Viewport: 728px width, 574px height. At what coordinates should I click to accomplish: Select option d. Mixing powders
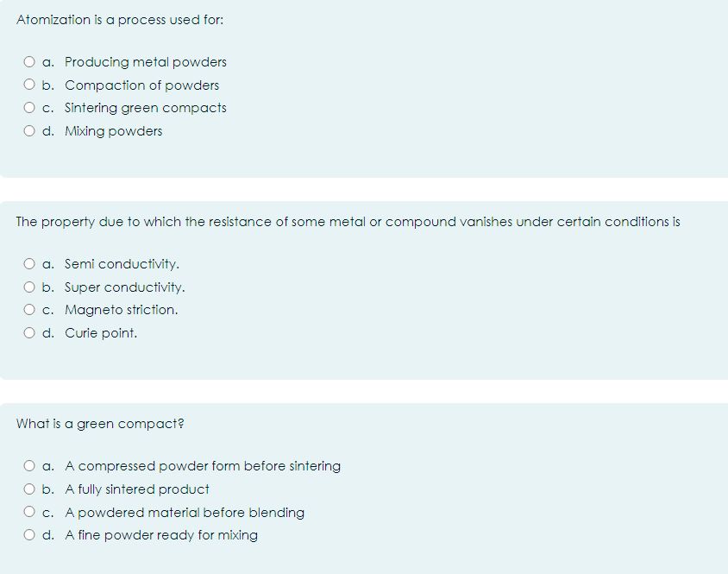[x=29, y=130]
